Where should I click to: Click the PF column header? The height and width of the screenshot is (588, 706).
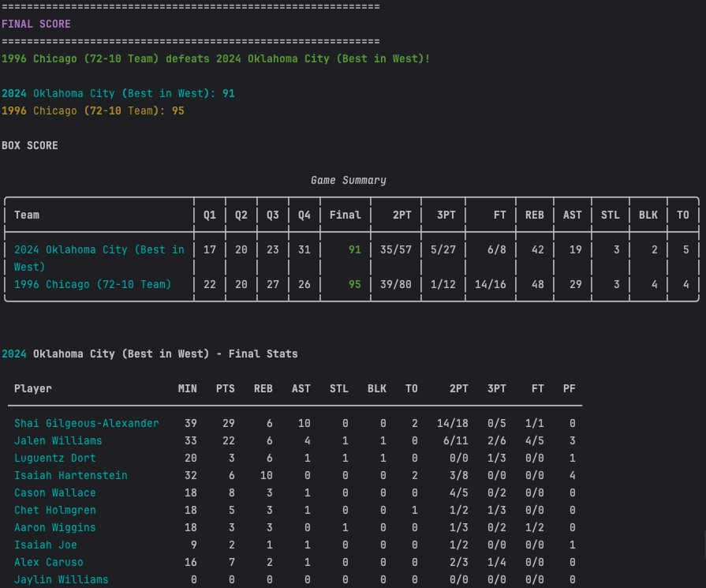point(569,388)
